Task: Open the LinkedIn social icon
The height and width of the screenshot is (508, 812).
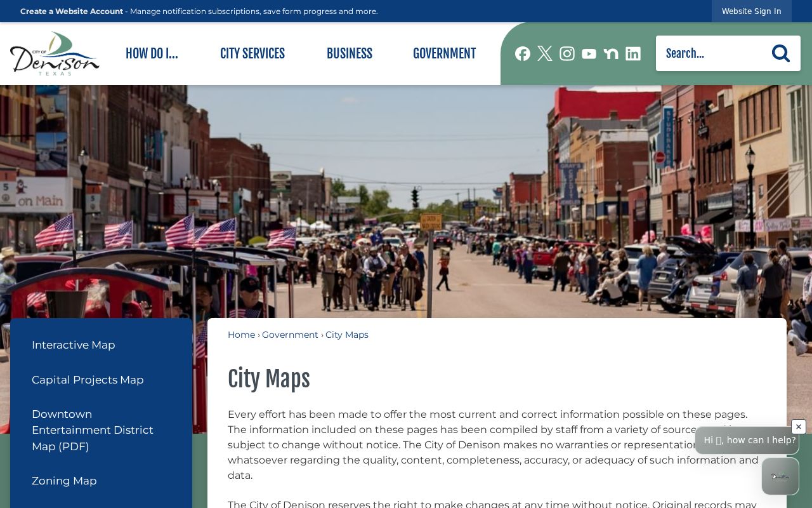Action: tap(633, 53)
